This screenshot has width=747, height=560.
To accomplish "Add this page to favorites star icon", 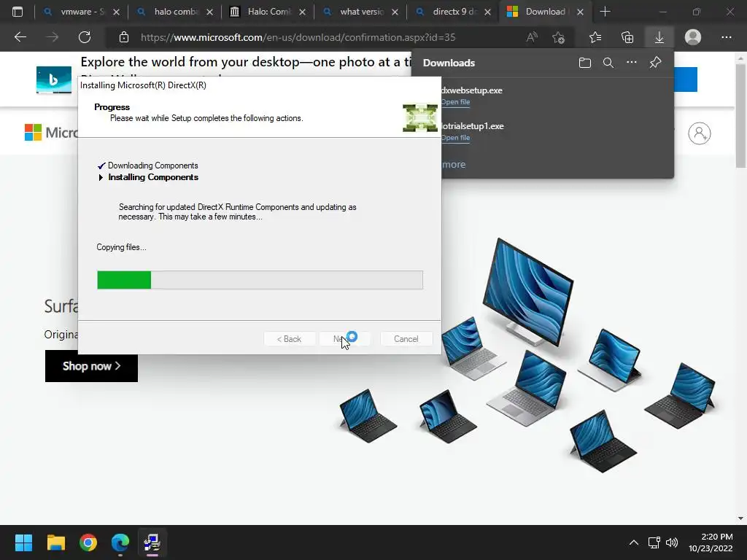I will 558,37.
